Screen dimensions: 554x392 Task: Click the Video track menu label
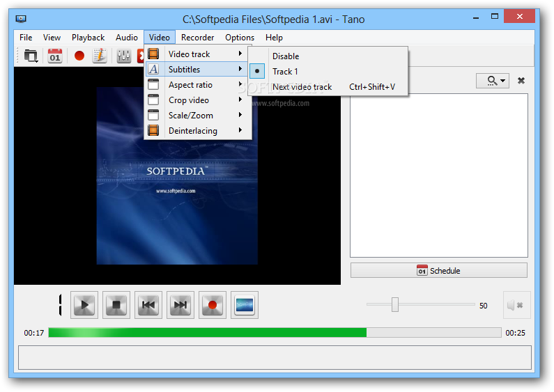pyautogui.click(x=189, y=54)
